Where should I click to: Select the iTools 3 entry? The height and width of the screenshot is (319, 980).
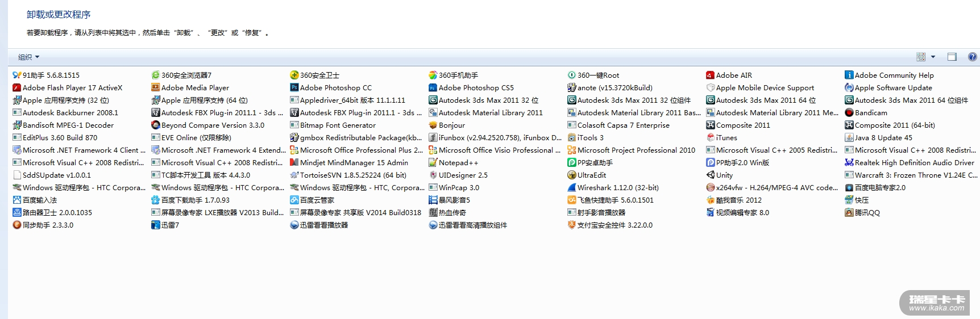[x=585, y=137]
